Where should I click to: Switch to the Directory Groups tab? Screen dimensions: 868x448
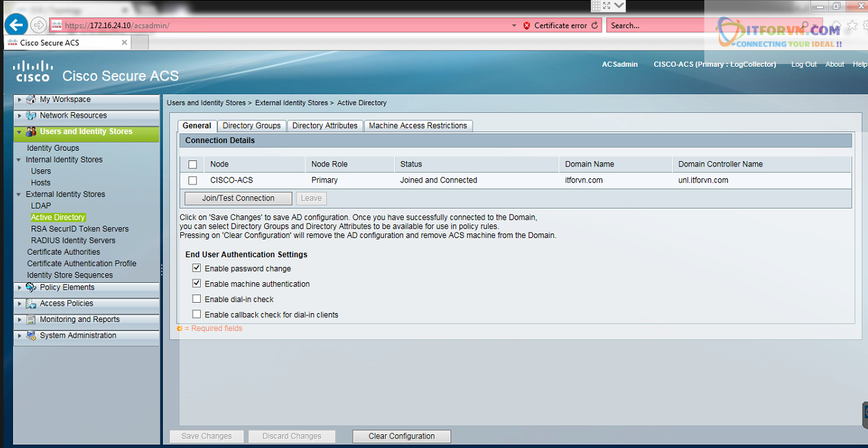251,126
